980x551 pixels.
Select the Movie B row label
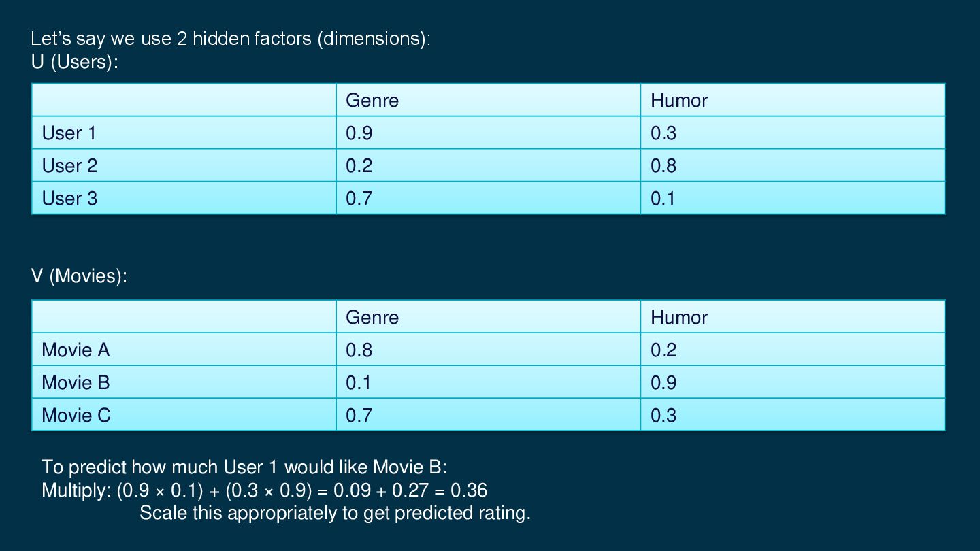click(76, 383)
